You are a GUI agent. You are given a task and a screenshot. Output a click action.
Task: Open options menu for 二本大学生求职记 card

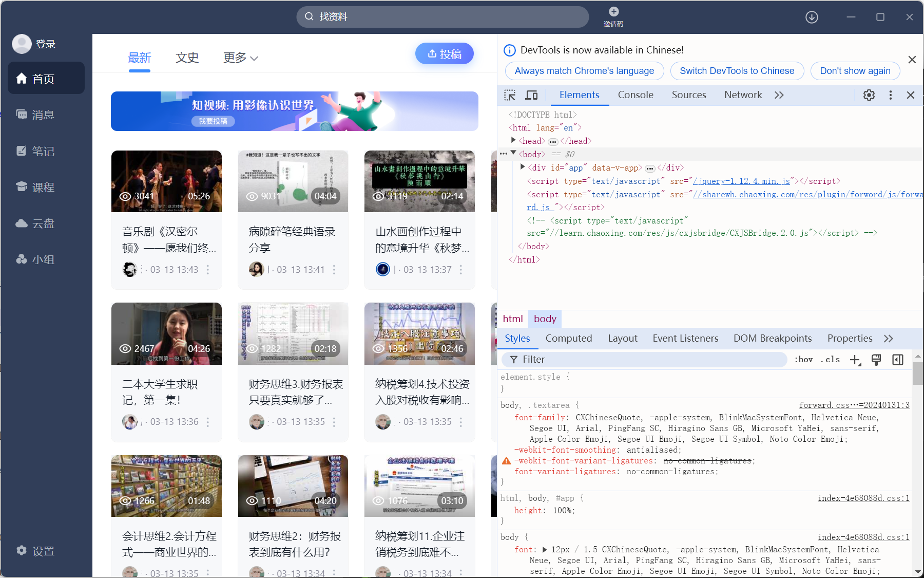208,422
